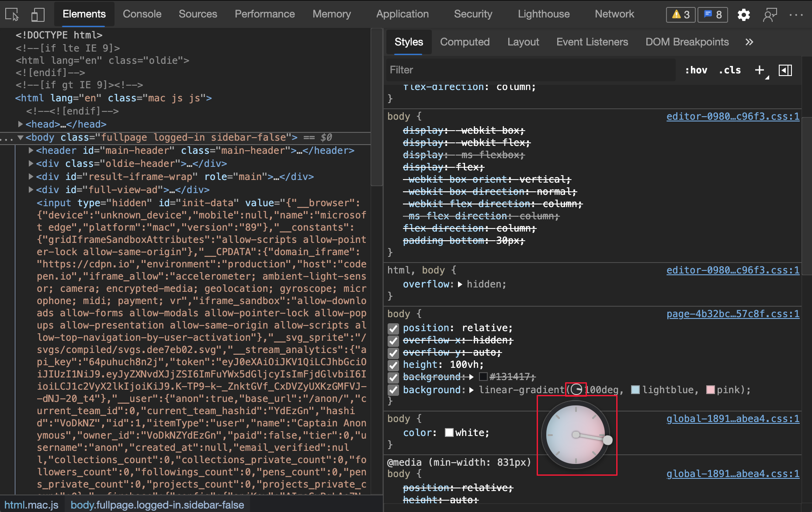Click the :hov pseudo-state button
The image size is (812, 512).
[x=696, y=70]
